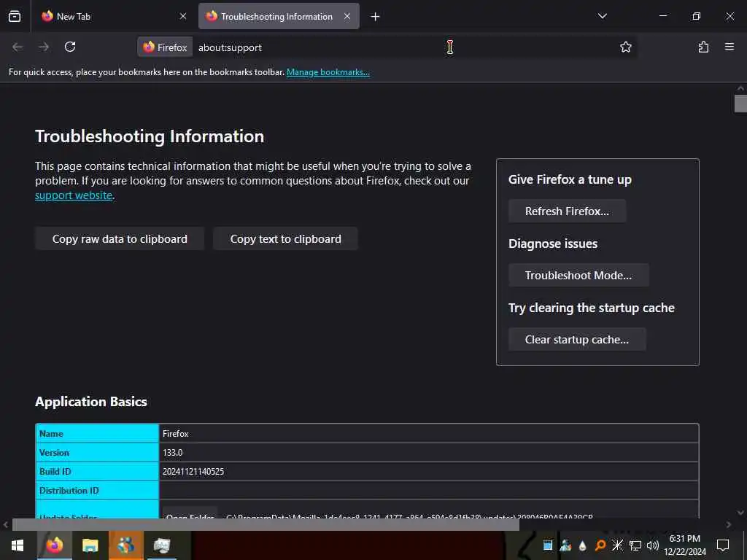
Task: Go forward one page
Action: coord(44,47)
